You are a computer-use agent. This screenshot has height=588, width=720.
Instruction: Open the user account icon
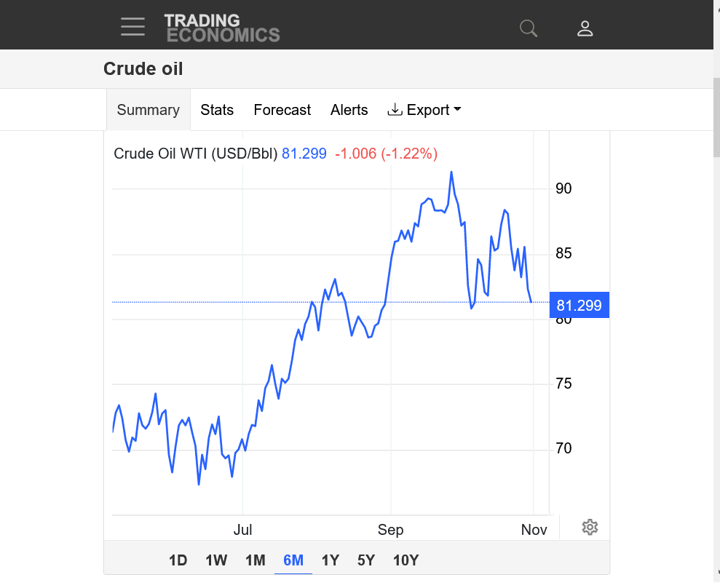[x=585, y=28]
